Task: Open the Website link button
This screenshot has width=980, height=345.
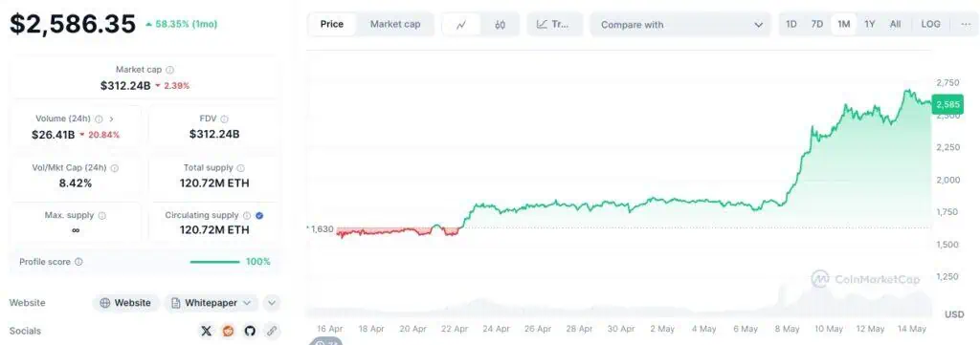Action: pos(125,303)
